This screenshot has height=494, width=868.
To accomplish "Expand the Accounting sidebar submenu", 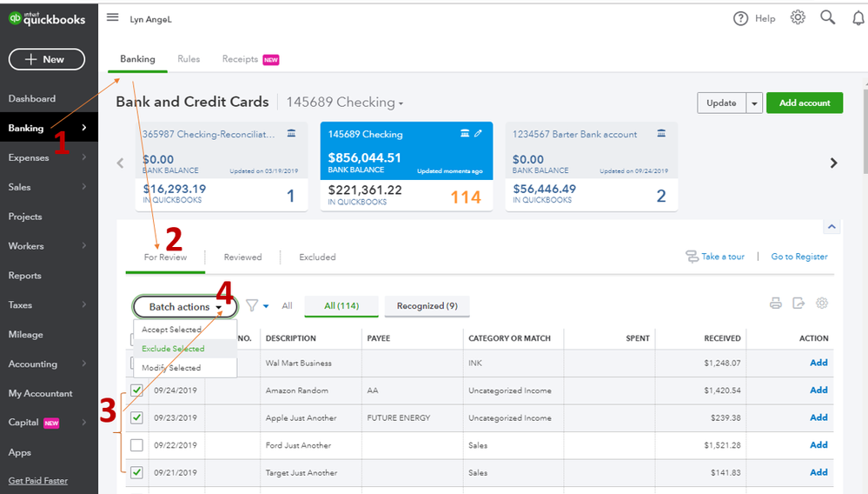I will (84, 364).
